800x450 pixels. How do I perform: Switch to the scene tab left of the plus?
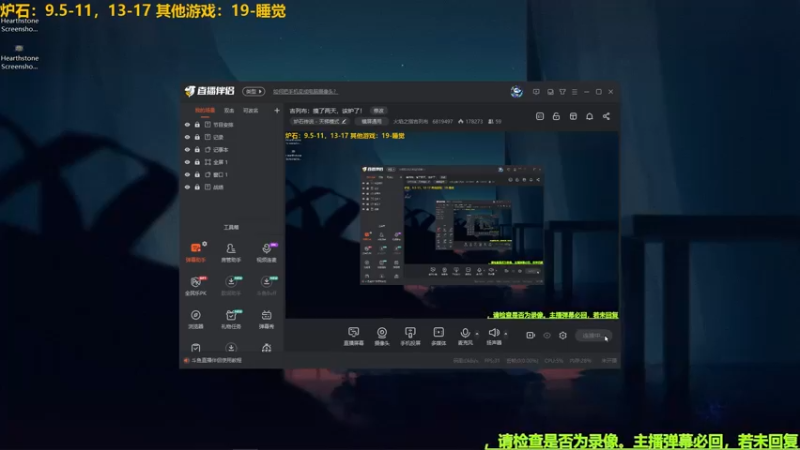coord(251,110)
